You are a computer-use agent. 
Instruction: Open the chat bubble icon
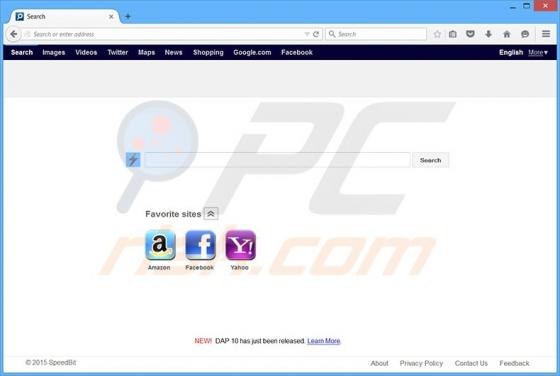coord(525,34)
